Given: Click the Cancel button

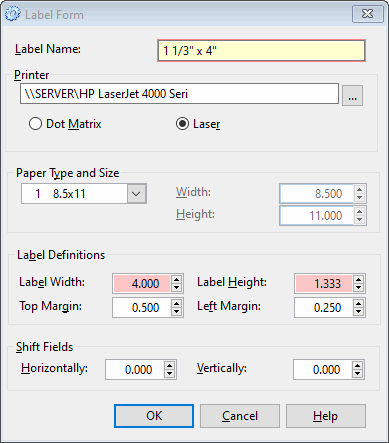Looking at the screenshot, I should pyautogui.click(x=240, y=416).
